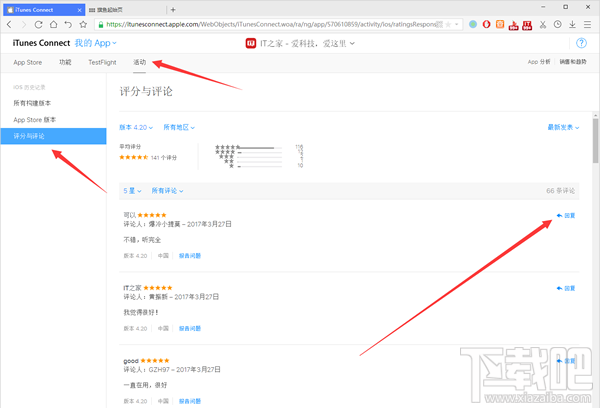600x408 pixels.
Task: Click the green padlock security icon
Action: coord(101,24)
